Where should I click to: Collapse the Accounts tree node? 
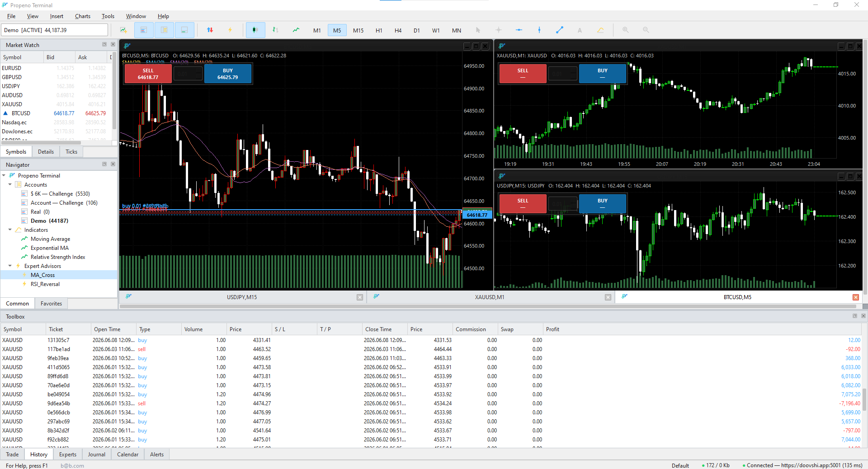[x=10, y=185]
